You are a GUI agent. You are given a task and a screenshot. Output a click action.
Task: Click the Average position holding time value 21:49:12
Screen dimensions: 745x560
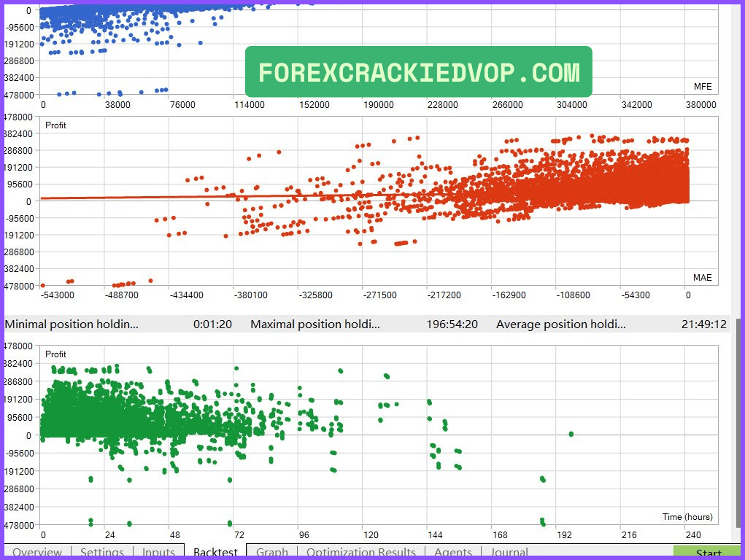click(703, 324)
